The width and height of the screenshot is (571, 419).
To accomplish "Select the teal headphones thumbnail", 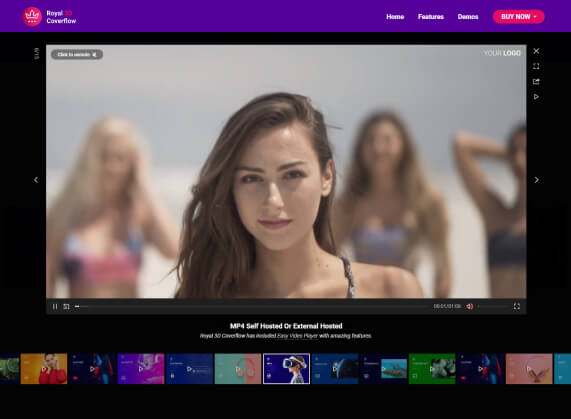I will coord(238,368).
